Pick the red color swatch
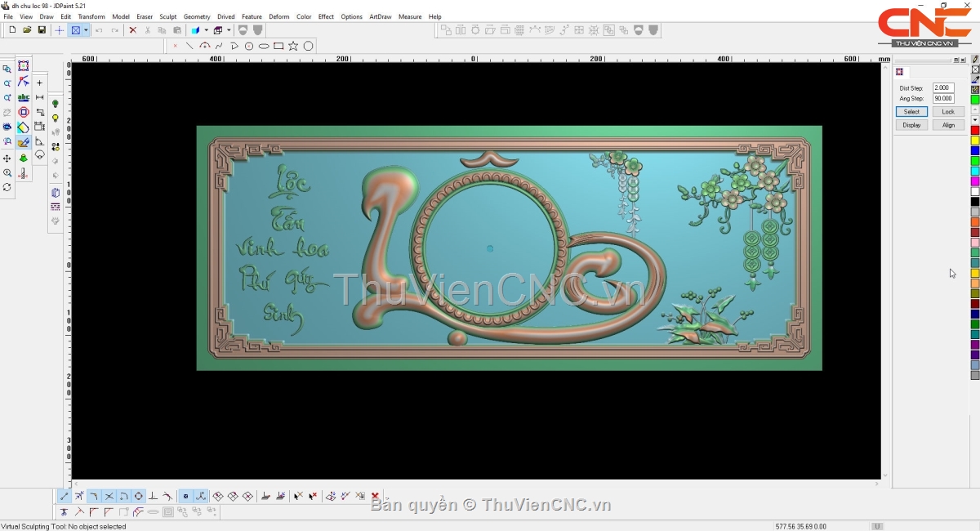Viewport: 980px width, 531px height. pyautogui.click(x=975, y=131)
